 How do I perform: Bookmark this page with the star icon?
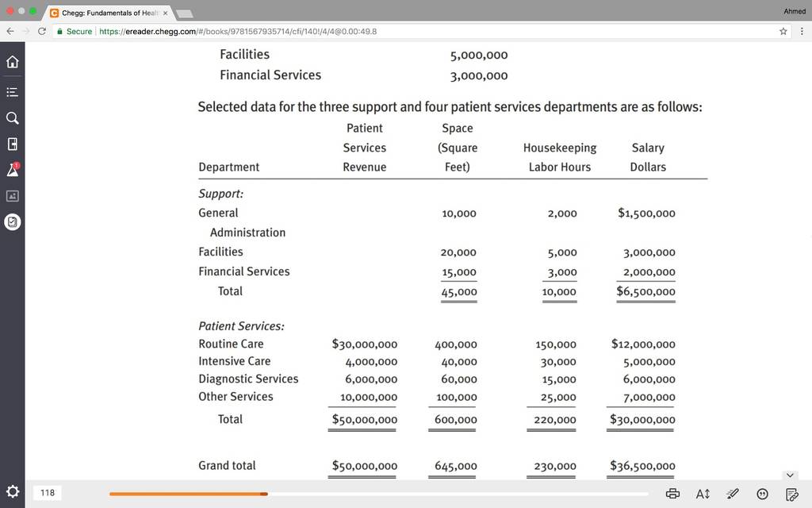(x=783, y=31)
